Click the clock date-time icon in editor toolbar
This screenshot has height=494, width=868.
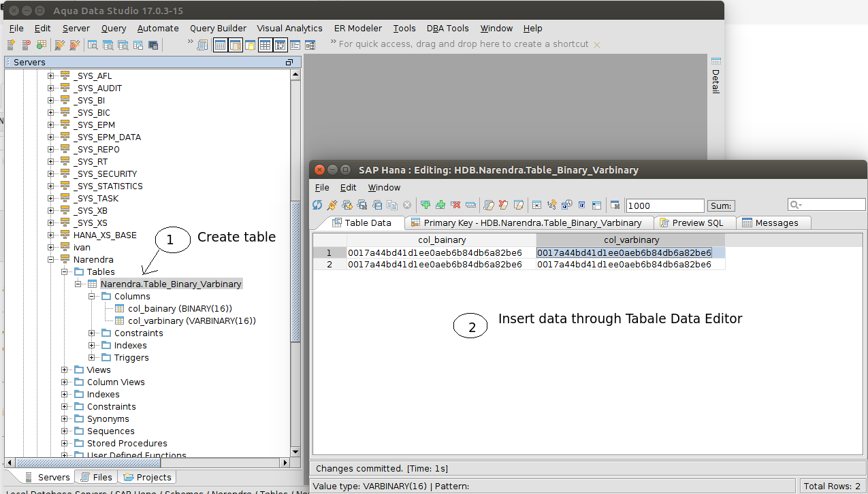[566, 205]
